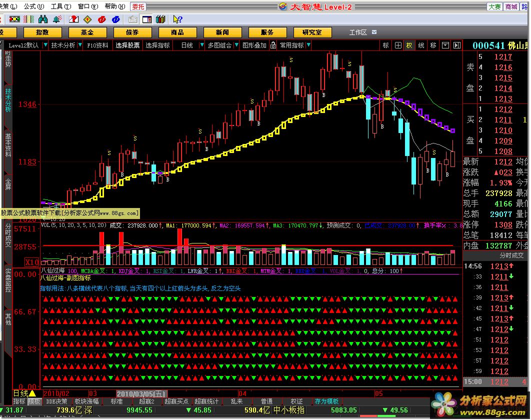Click the 选择股票 button

[127, 45]
